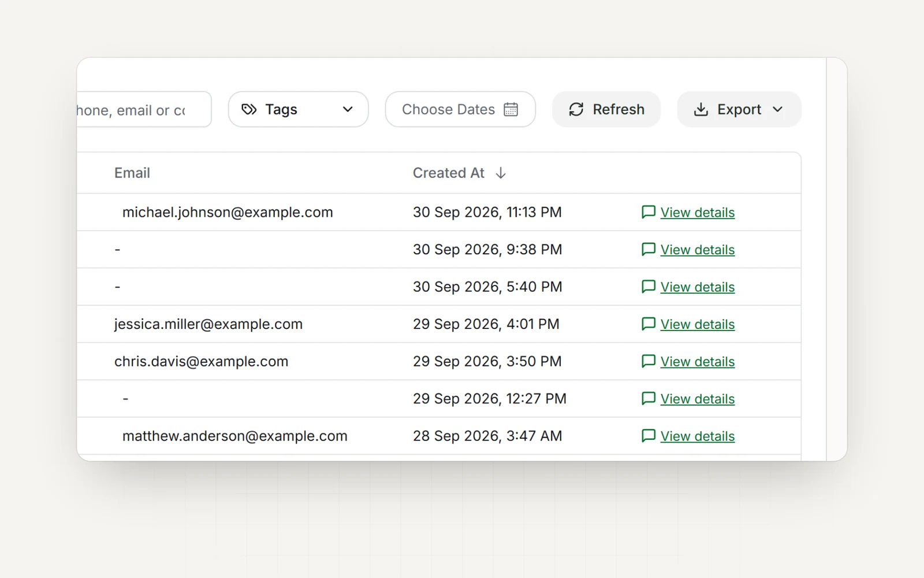View details for 30 Sep 9:38 PM row
The image size is (924, 578).
click(x=698, y=250)
